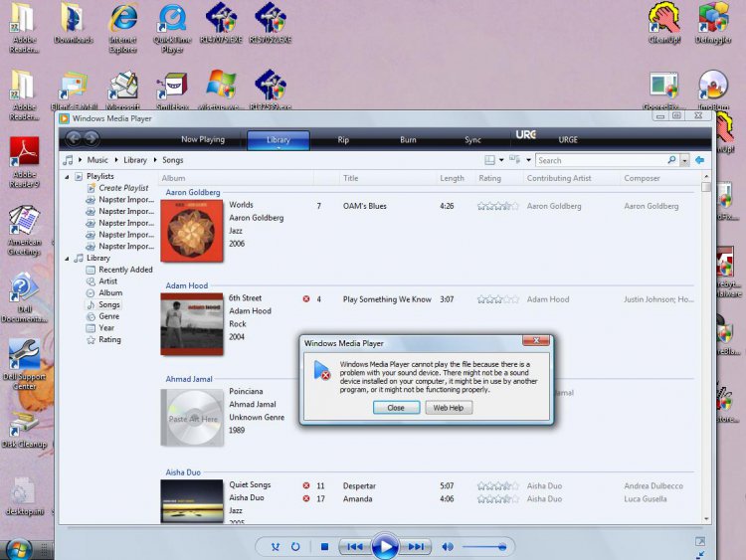This screenshot has height=560, width=746.
Task: Open the search options dropdown arrow
Action: pos(684,160)
